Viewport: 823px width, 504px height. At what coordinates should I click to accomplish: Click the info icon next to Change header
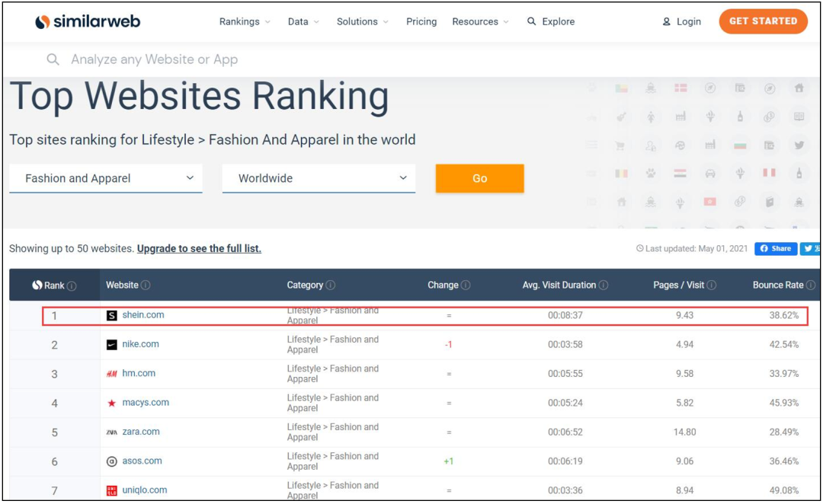click(x=466, y=285)
